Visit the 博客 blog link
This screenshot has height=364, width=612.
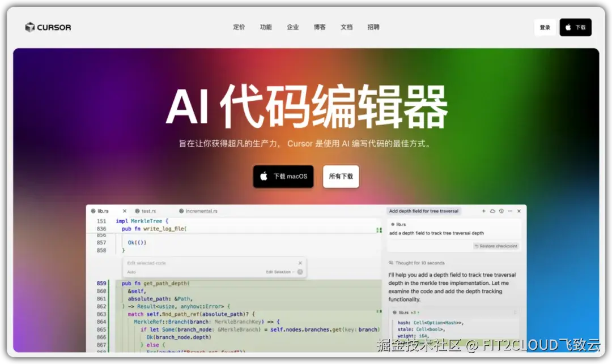(x=320, y=27)
